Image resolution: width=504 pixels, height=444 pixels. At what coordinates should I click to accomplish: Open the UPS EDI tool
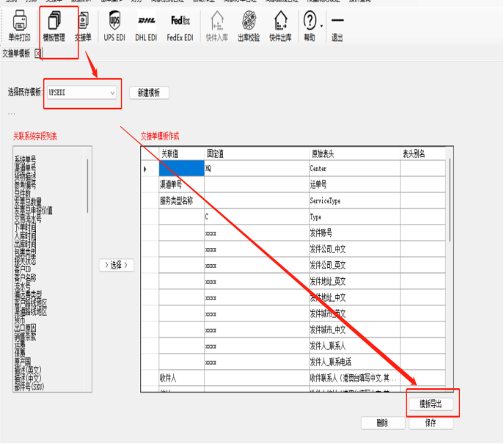tap(114, 26)
